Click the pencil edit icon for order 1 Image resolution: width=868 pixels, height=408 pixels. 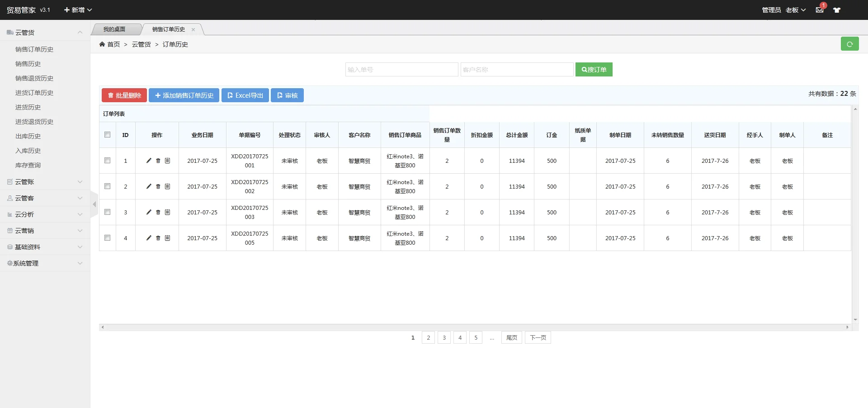[x=149, y=161]
